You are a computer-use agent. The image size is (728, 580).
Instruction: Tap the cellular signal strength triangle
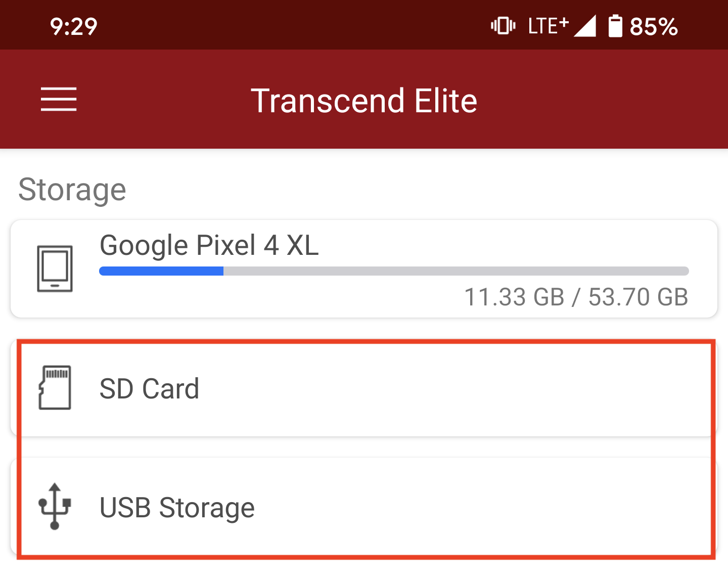point(585,26)
